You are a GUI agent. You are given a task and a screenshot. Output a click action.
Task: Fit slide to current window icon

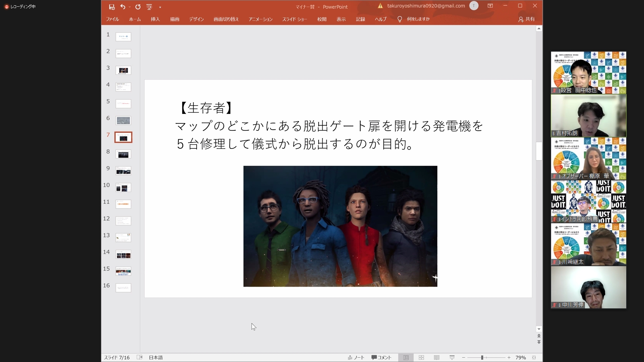pyautogui.click(x=534, y=358)
